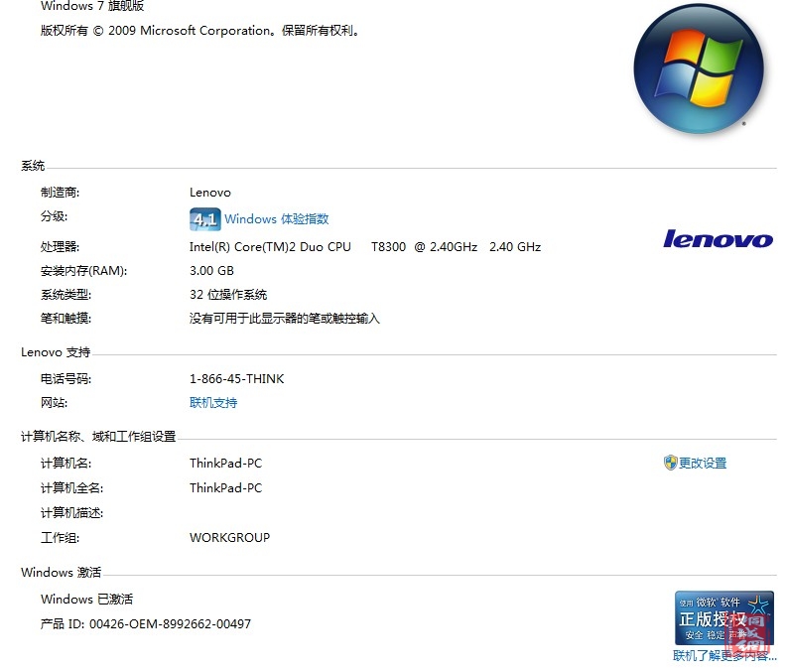Click the phone number 1-866-45-THINK

pyautogui.click(x=237, y=379)
